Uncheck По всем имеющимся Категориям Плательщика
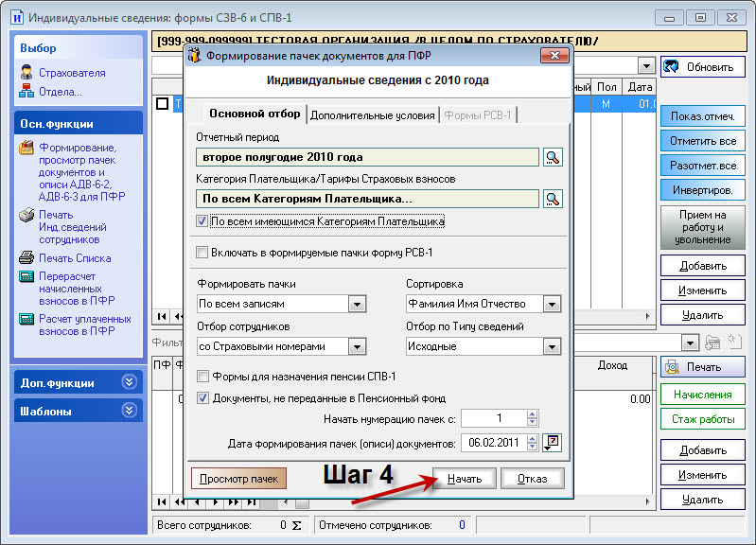Viewport: 756px width, 545px height. [x=202, y=221]
